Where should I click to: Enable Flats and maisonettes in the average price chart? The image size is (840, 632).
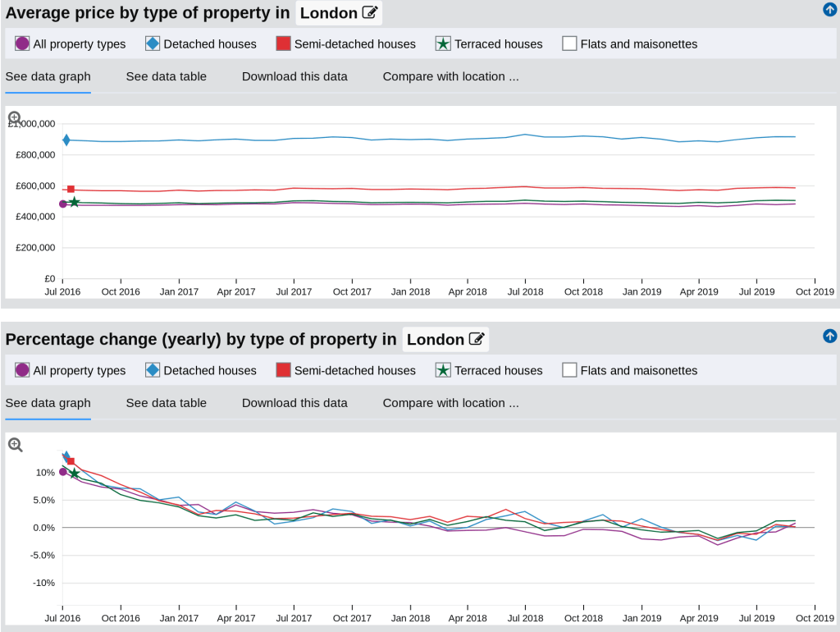point(569,44)
